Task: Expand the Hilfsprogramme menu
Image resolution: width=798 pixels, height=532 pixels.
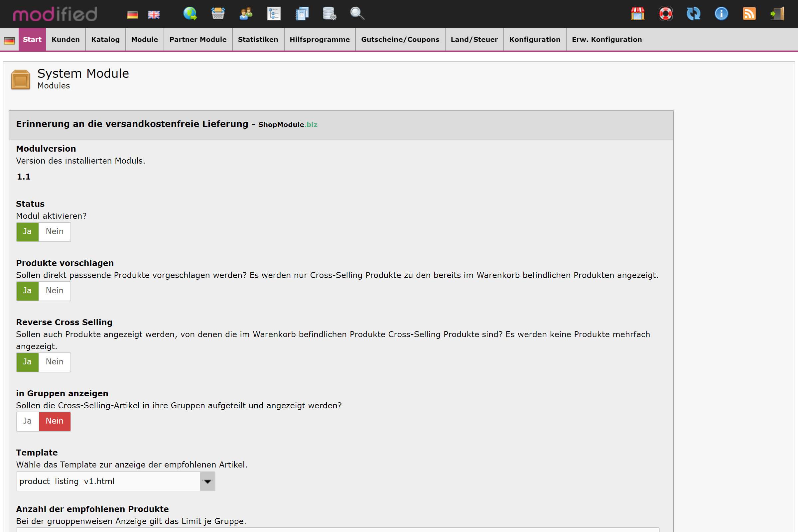Action: click(319, 39)
